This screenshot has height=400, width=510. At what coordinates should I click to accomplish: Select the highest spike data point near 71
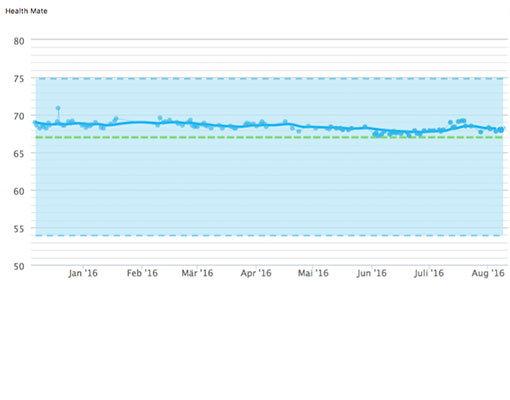point(58,108)
